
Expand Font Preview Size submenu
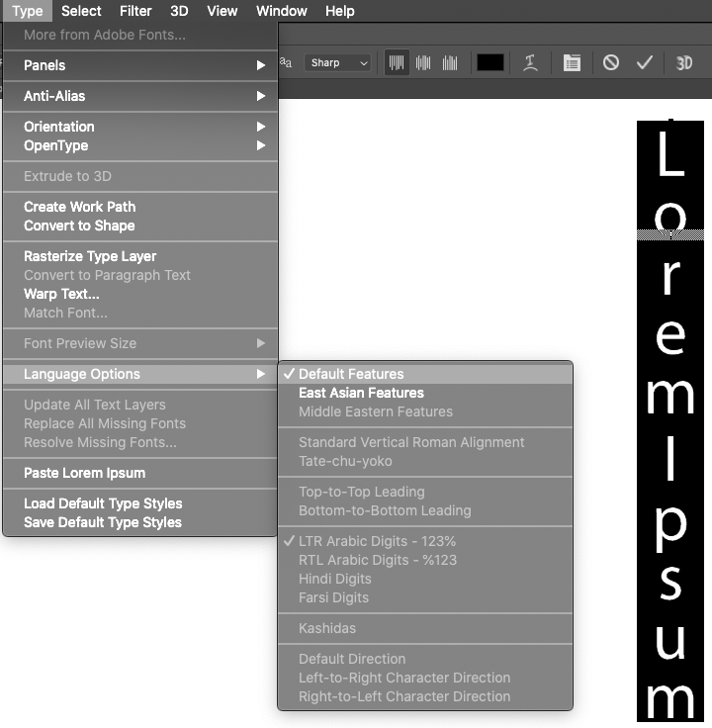[140, 343]
